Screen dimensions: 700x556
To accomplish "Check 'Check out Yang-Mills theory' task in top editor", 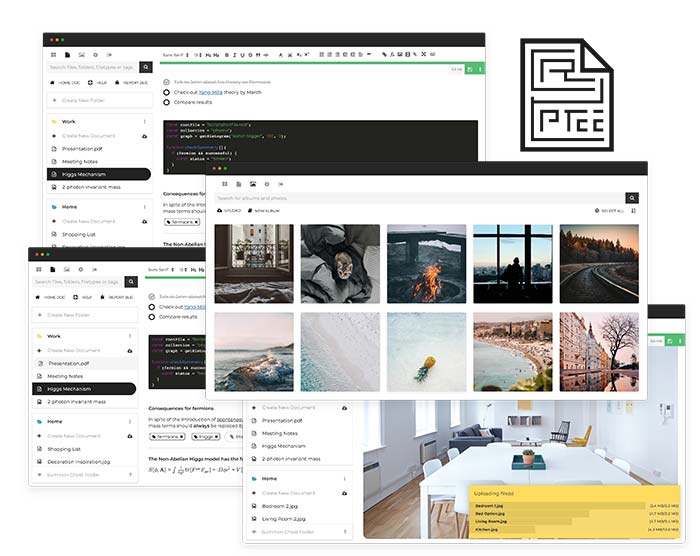I will point(166,92).
